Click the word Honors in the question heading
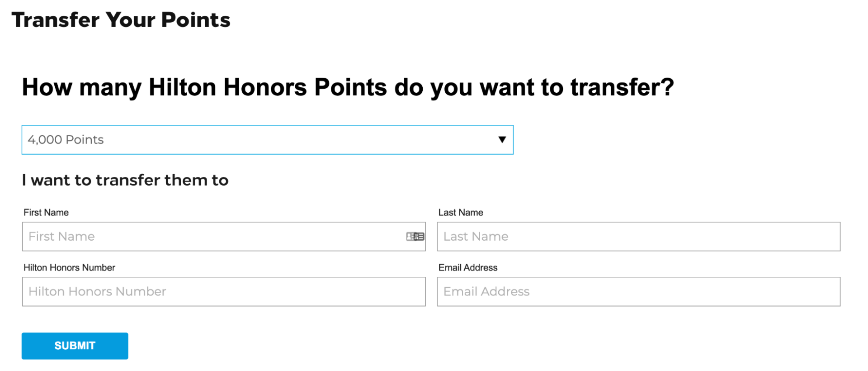Screen dimensions: 868x371 tap(265, 87)
